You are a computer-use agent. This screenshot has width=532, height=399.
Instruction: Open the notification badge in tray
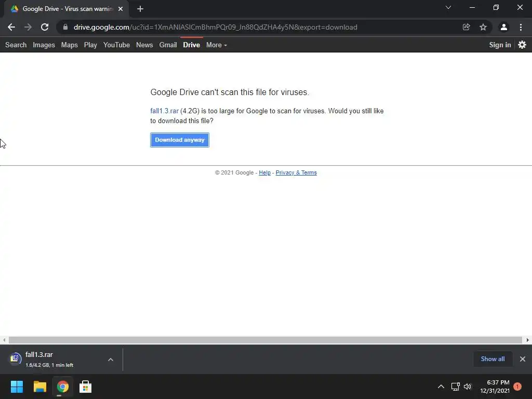[x=517, y=387]
